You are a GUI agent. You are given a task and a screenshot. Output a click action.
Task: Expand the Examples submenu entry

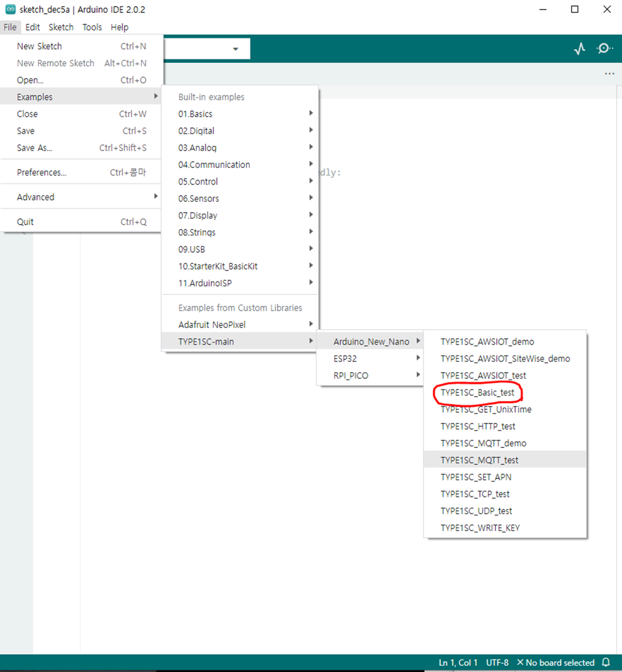(x=81, y=97)
